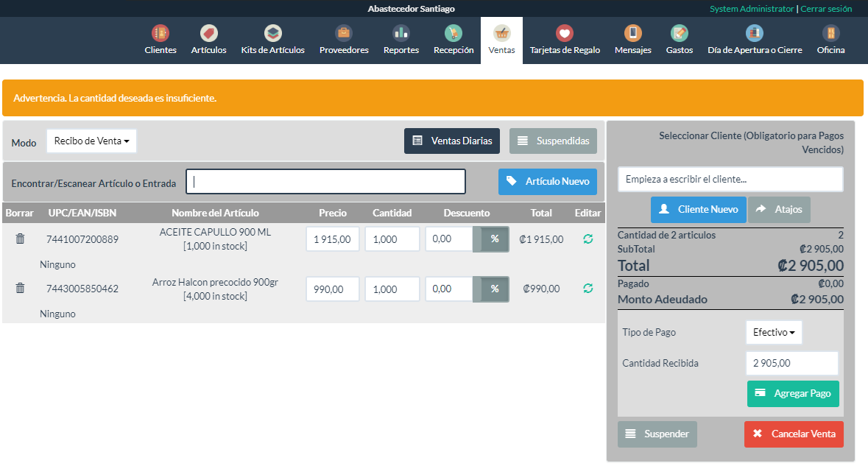868x466 pixels.
Task: Toggle percent discount for Arroz Halcon
Action: tap(495, 289)
